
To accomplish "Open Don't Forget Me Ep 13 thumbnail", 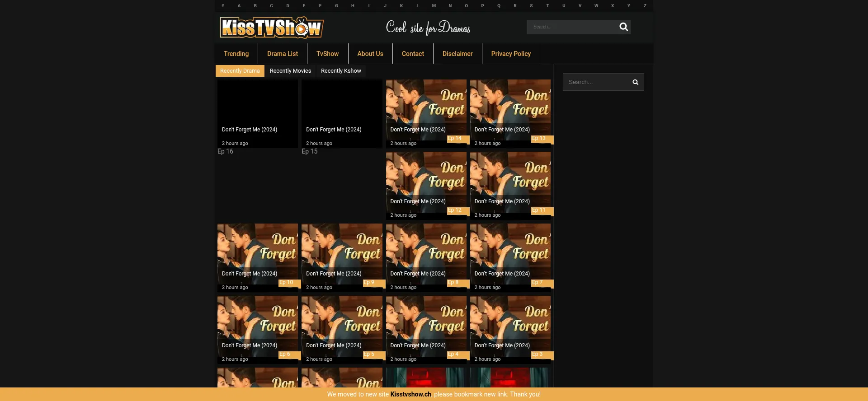I will click(510, 114).
